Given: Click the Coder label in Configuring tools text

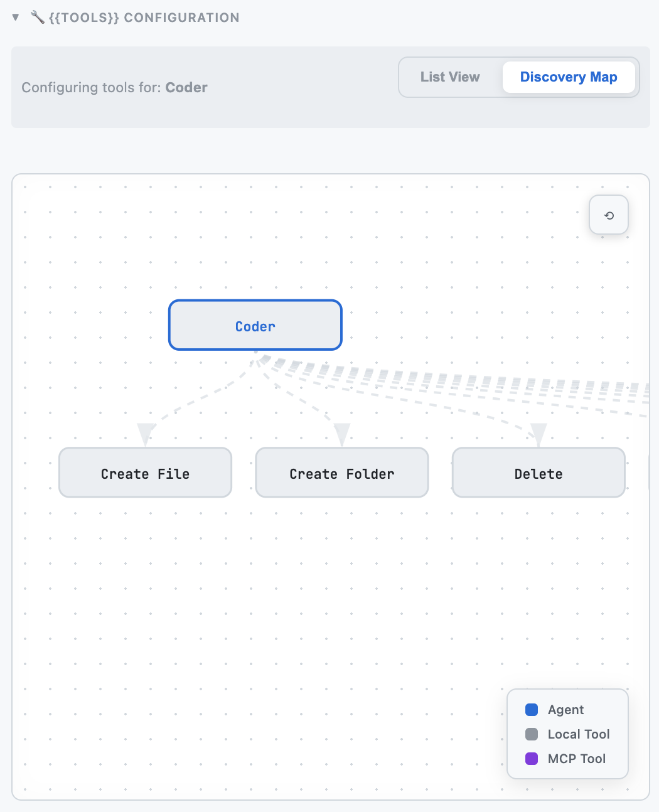Looking at the screenshot, I should point(186,87).
